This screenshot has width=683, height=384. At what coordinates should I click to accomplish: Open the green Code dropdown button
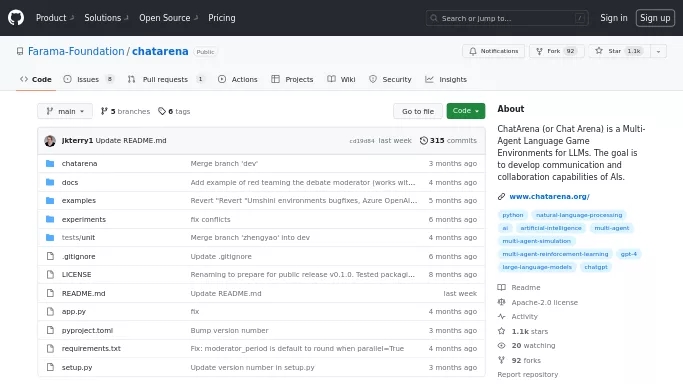(466, 111)
